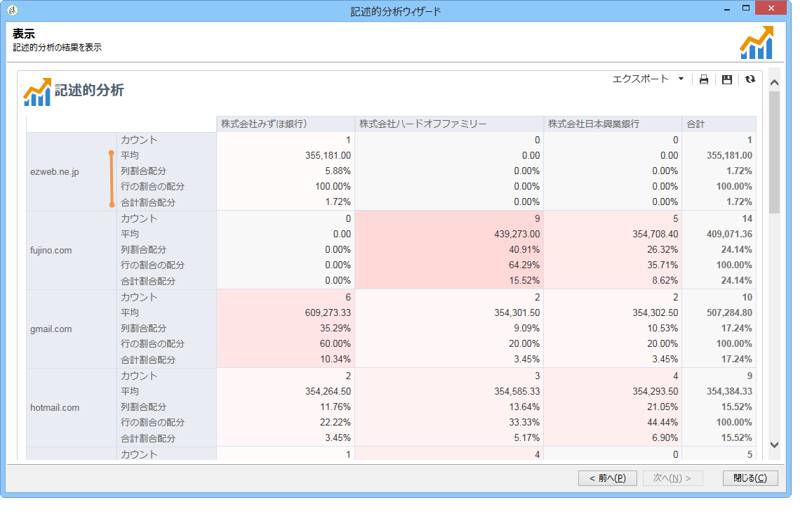Click the chart icon beside 記述的分析 heading
The height and width of the screenshot is (514, 812).
tap(37, 92)
